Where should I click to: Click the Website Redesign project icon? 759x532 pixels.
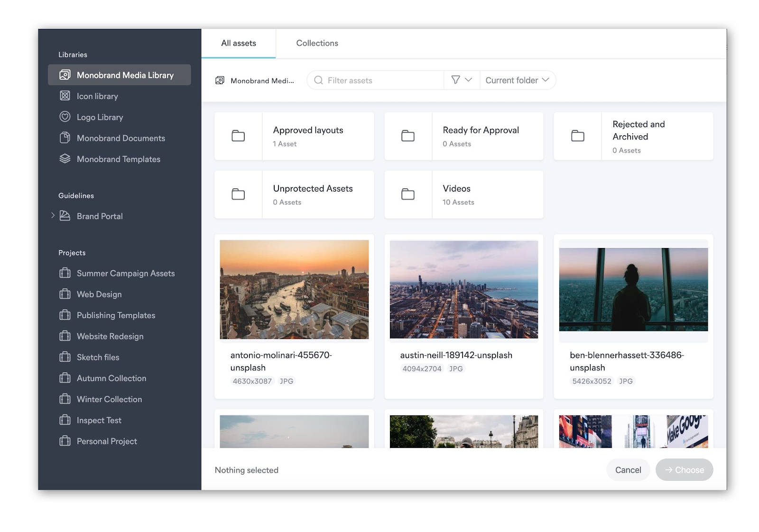point(65,336)
